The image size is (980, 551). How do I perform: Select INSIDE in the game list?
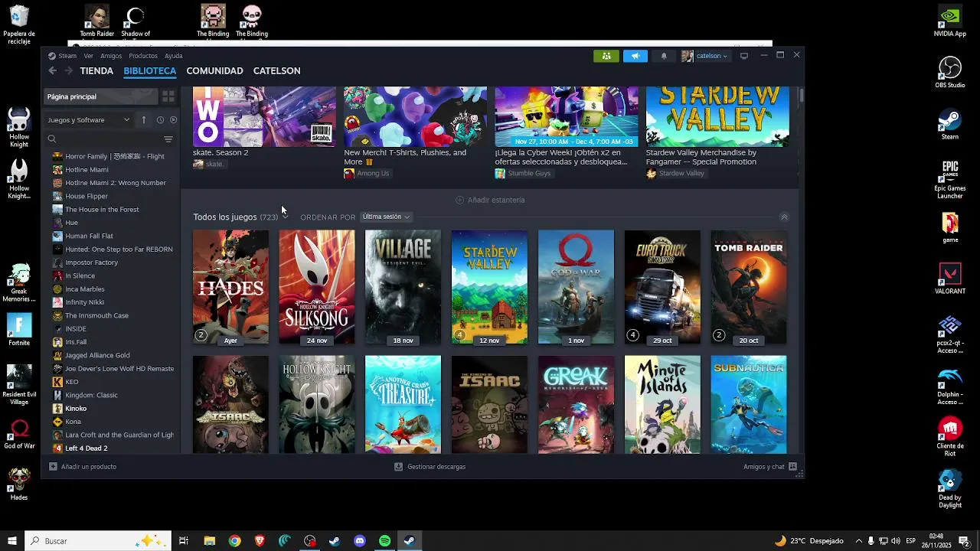click(76, 328)
